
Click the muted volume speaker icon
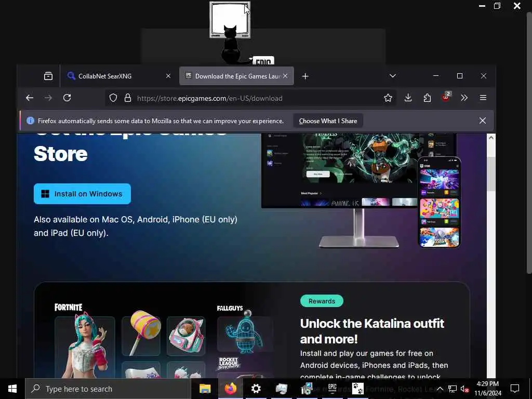coord(465,389)
